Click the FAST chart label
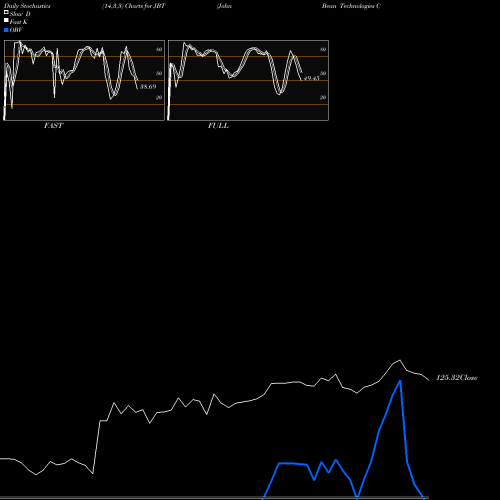500x500 pixels. (54, 126)
